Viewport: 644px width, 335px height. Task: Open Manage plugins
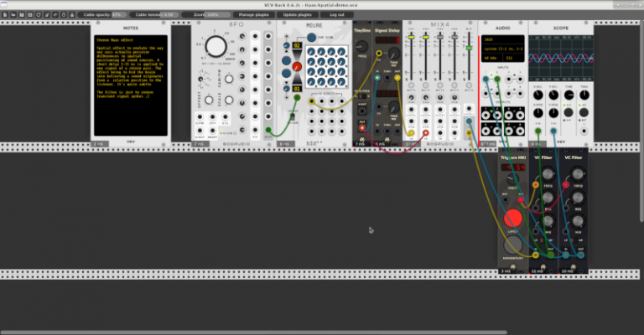coord(254,15)
